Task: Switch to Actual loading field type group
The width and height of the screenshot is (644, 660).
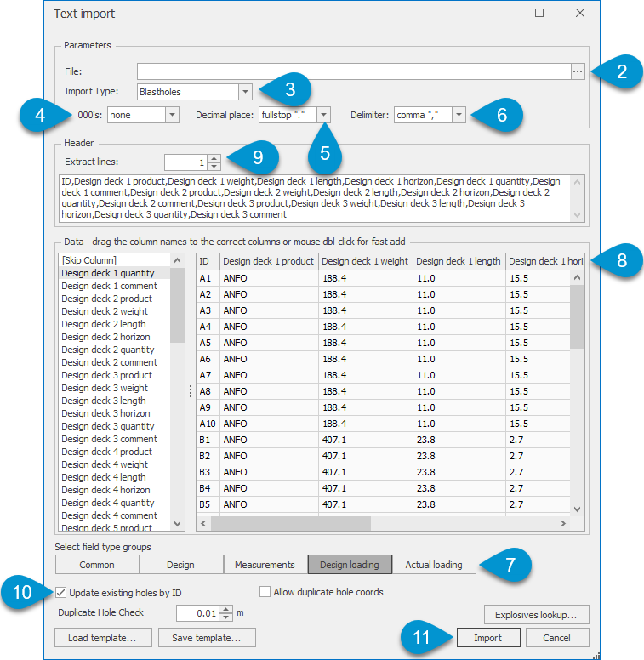Action: click(x=434, y=565)
